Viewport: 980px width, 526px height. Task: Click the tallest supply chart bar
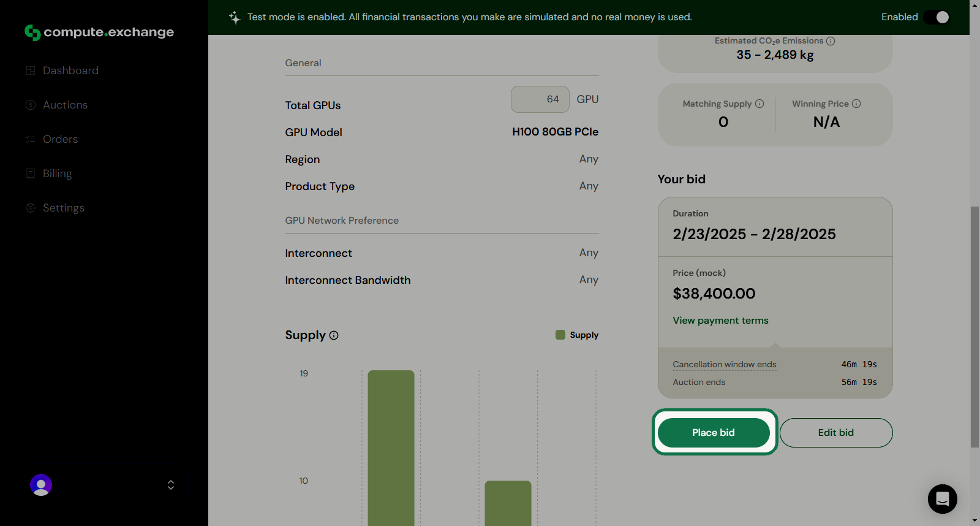coord(391,448)
